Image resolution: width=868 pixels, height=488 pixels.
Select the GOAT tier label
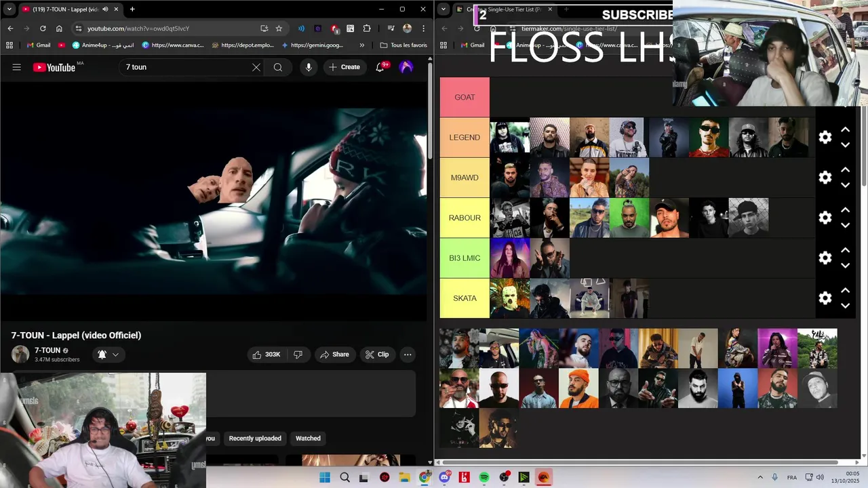pyautogui.click(x=465, y=97)
